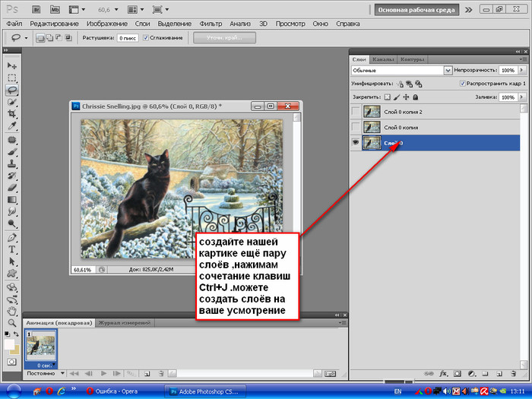This screenshot has width=532, height=399.
Task: Select the Move tool
Action: tap(12, 65)
